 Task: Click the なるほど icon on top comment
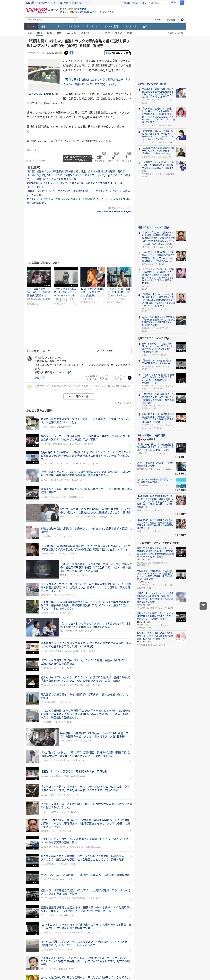coord(102,377)
